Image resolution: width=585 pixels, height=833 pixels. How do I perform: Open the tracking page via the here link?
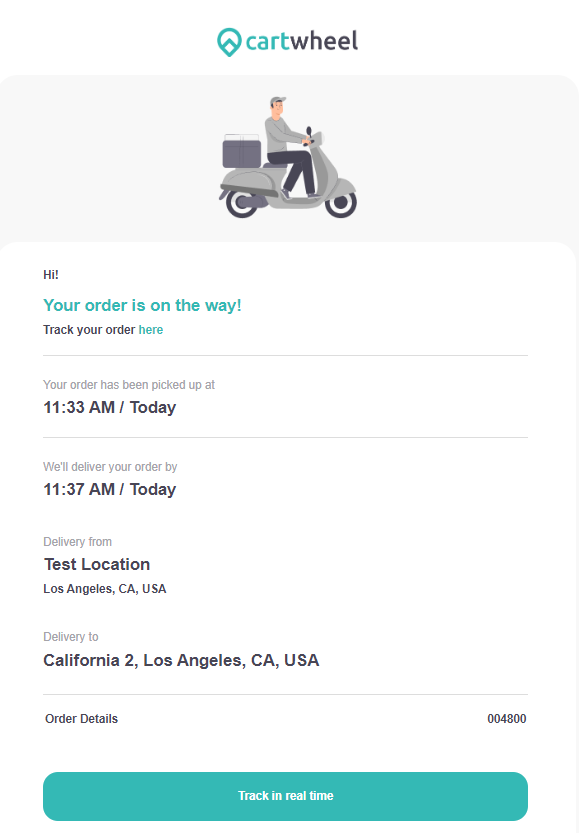150,329
